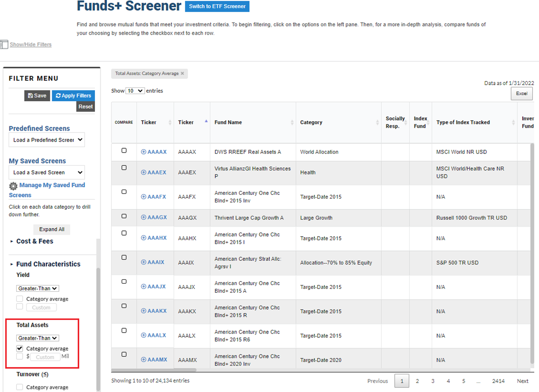Open the AAAGX ticker link
This screenshot has height=392, width=539.
[x=157, y=217]
